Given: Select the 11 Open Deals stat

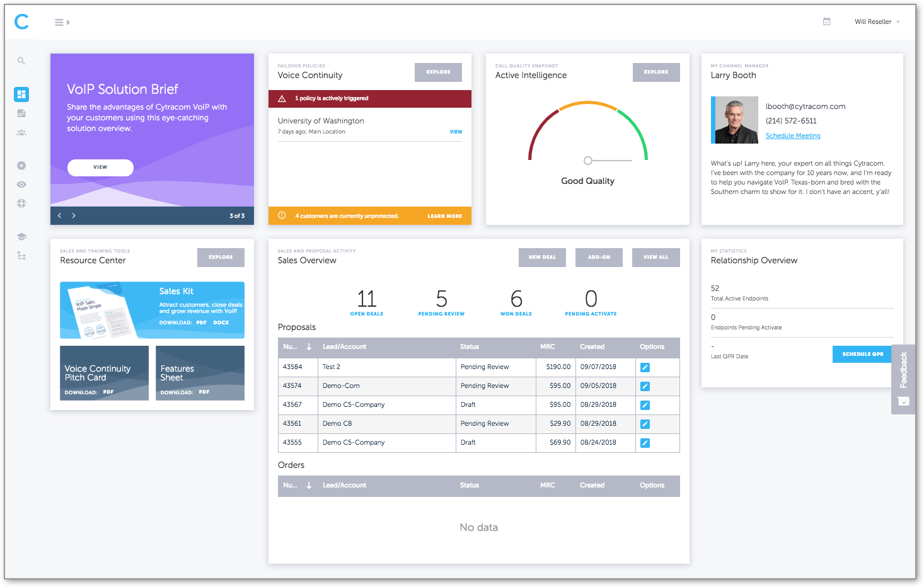Looking at the screenshot, I should 367,302.
